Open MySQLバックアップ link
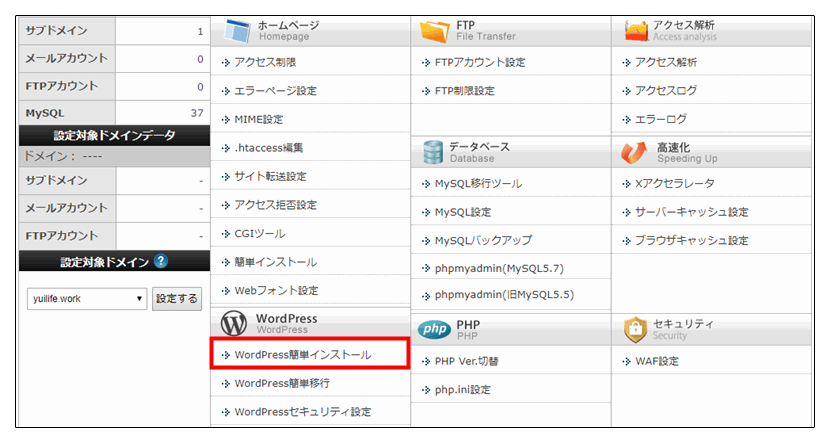830x443 pixels. pyautogui.click(x=483, y=241)
